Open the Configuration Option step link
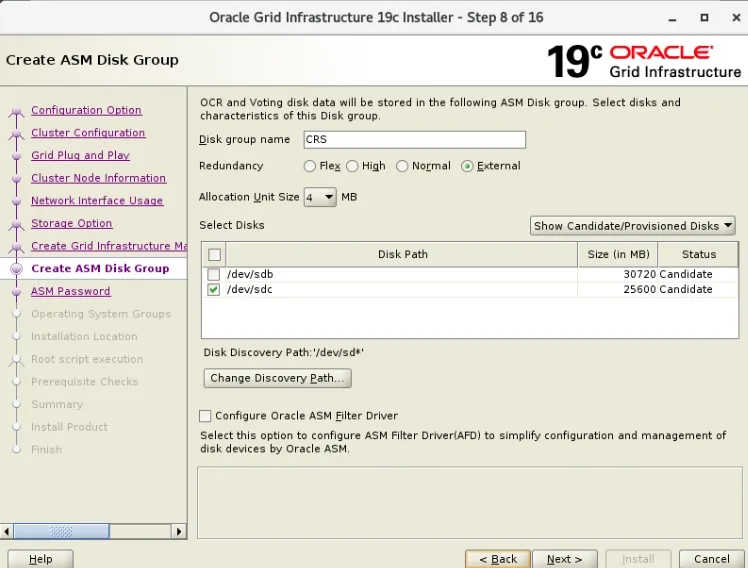 pyautogui.click(x=86, y=110)
